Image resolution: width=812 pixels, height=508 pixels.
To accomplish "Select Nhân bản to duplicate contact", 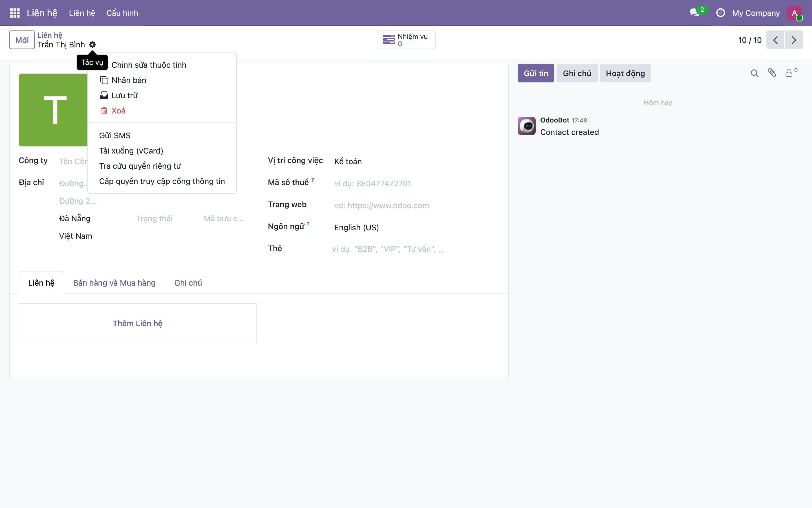I will point(162,80).
